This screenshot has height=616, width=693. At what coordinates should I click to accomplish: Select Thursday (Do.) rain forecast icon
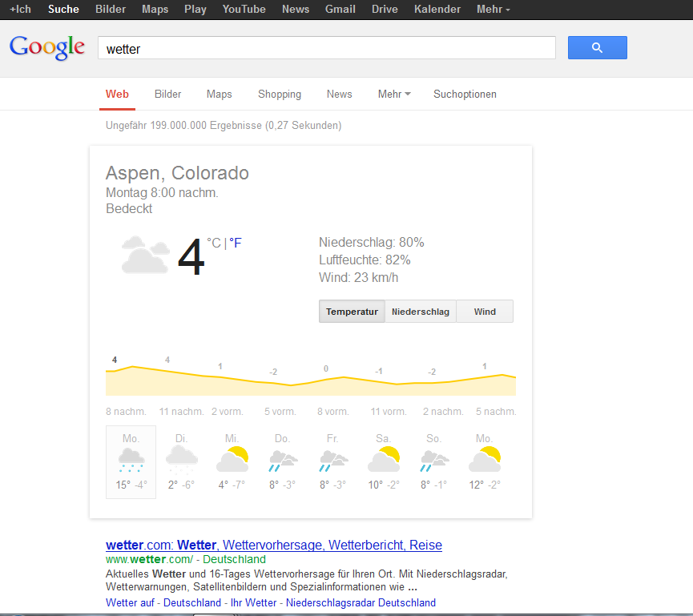(x=283, y=461)
